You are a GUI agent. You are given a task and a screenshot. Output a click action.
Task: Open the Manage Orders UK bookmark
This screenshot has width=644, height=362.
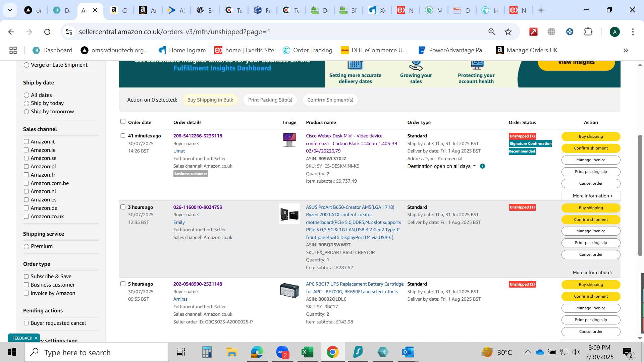[x=527, y=50]
